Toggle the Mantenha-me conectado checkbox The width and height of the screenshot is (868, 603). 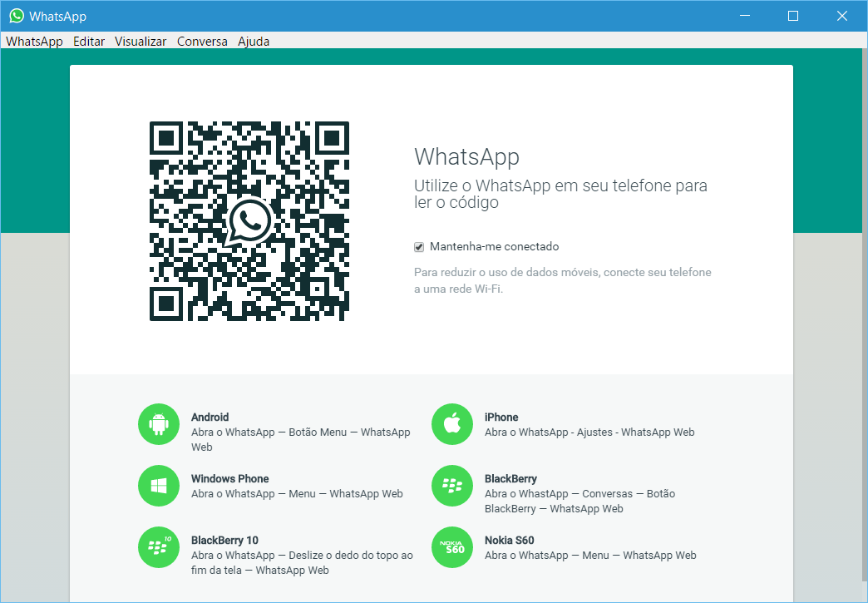[x=419, y=247]
